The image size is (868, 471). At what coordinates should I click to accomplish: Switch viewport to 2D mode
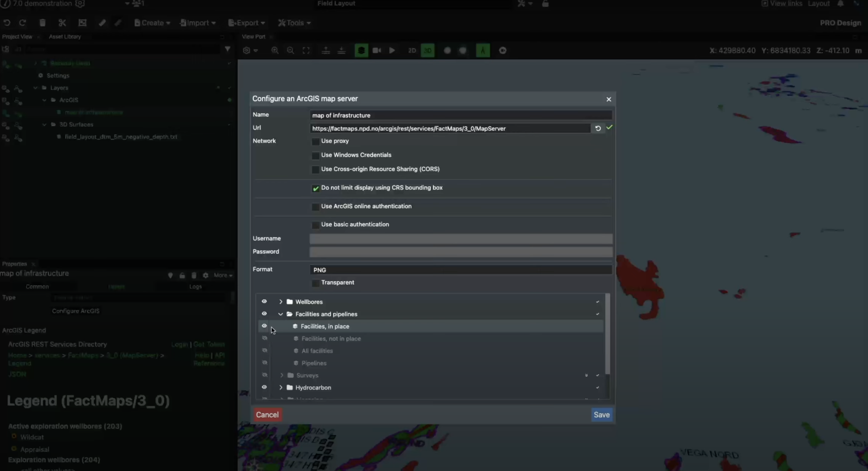tap(412, 51)
